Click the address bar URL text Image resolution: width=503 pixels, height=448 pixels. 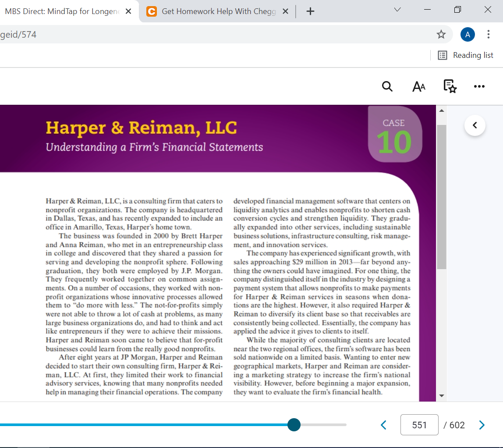18,34
